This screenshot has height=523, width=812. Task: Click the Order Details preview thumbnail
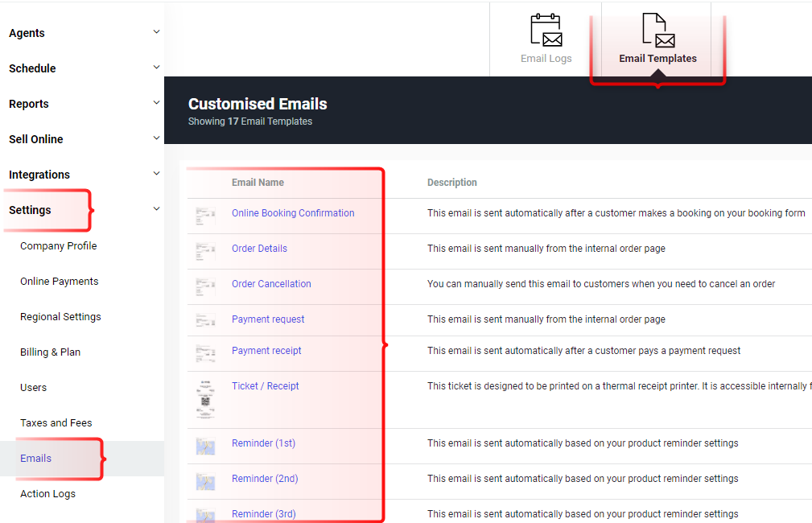205,252
